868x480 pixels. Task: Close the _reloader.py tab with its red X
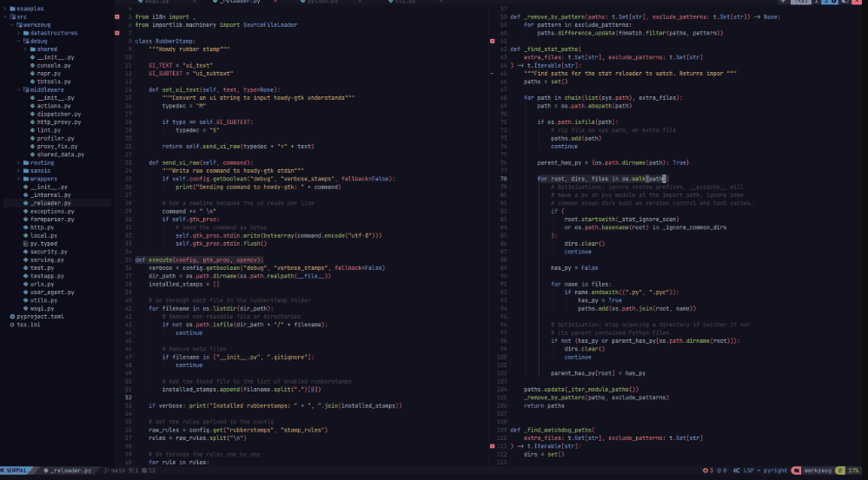click(x=275, y=2)
